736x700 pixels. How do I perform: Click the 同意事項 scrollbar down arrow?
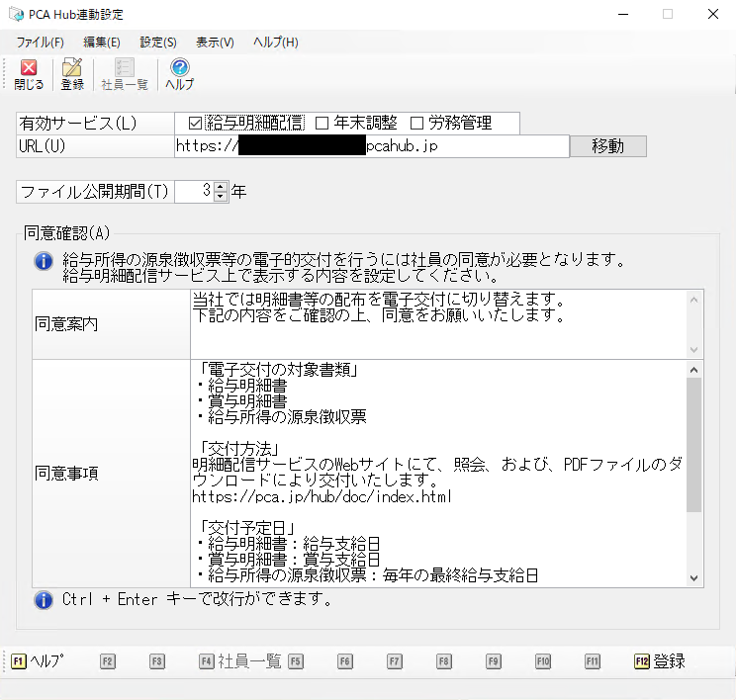694,578
